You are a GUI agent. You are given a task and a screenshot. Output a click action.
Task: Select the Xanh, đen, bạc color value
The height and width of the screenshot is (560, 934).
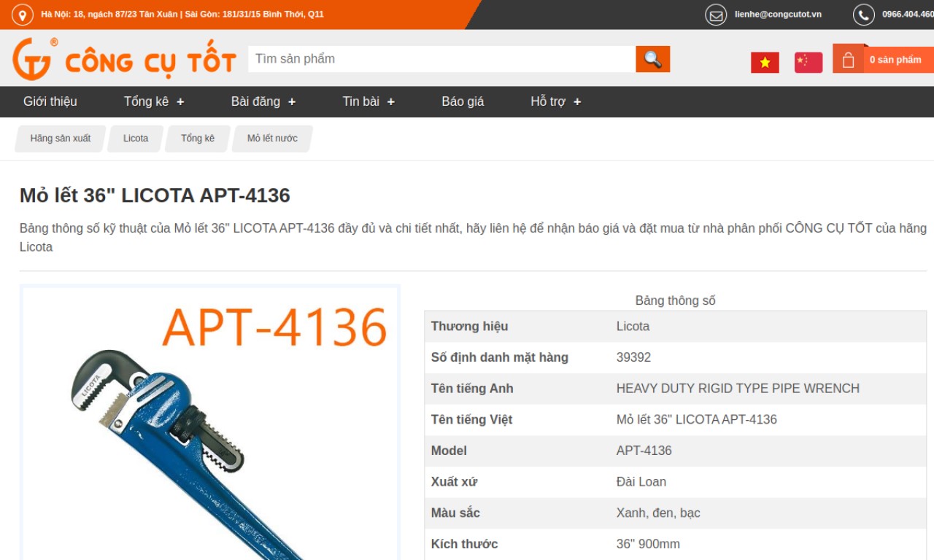pyautogui.click(x=658, y=513)
